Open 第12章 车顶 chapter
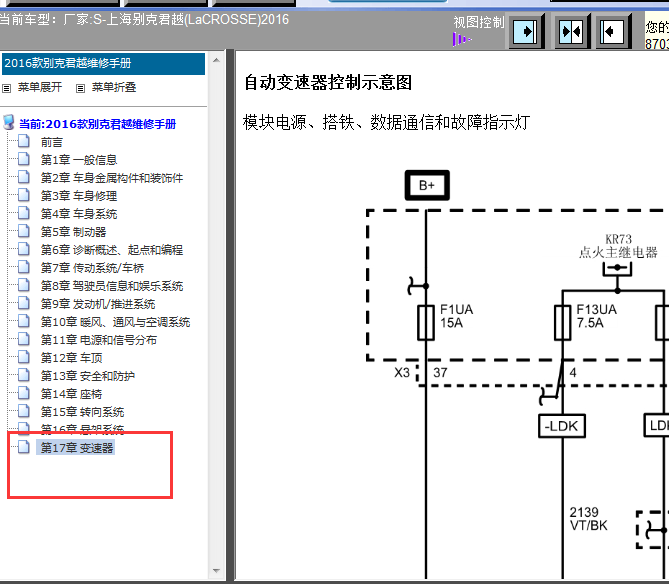The width and height of the screenshot is (669, 584). 71,358
